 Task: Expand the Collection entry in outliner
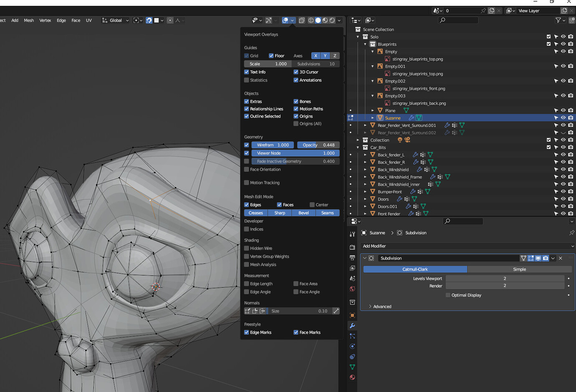(x=358, y=140)
